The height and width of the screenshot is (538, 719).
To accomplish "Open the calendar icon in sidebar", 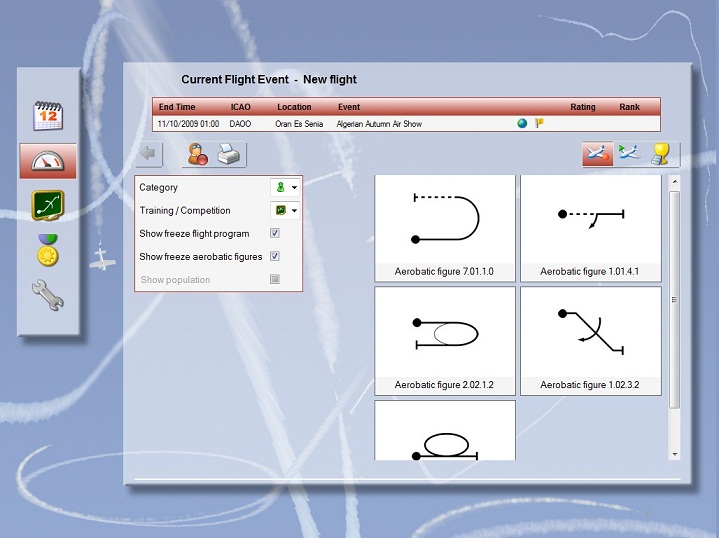I will click(x=48, y=115).
